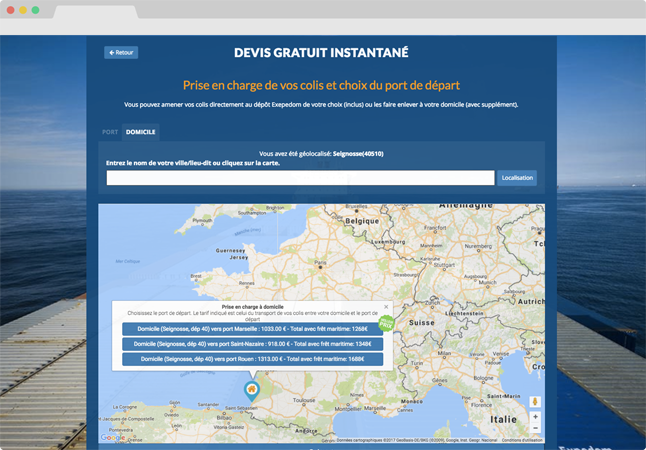Viewport: 646px width, 450px height.
Task: Select the DOMICILE tab
Action: tap(140, 132)
